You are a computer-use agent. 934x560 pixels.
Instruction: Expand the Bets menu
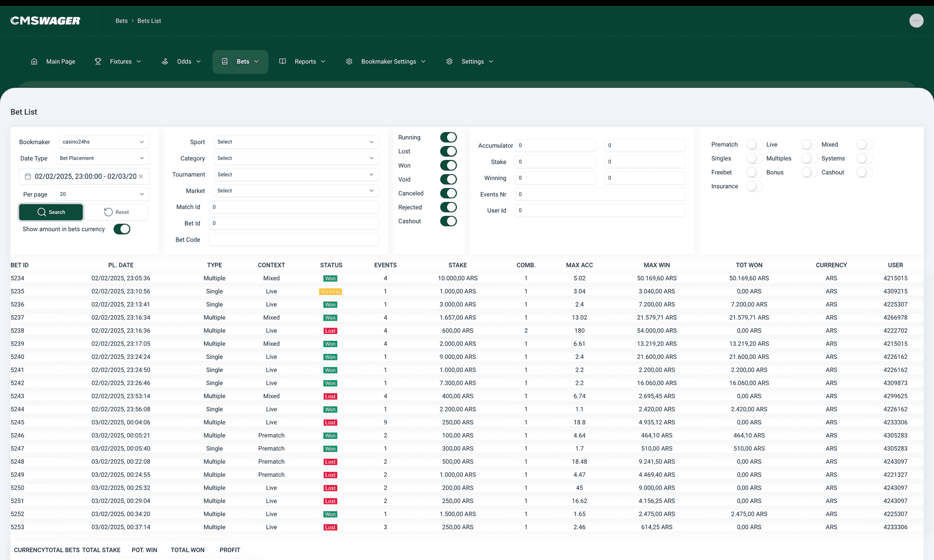(x=240, y=62)
